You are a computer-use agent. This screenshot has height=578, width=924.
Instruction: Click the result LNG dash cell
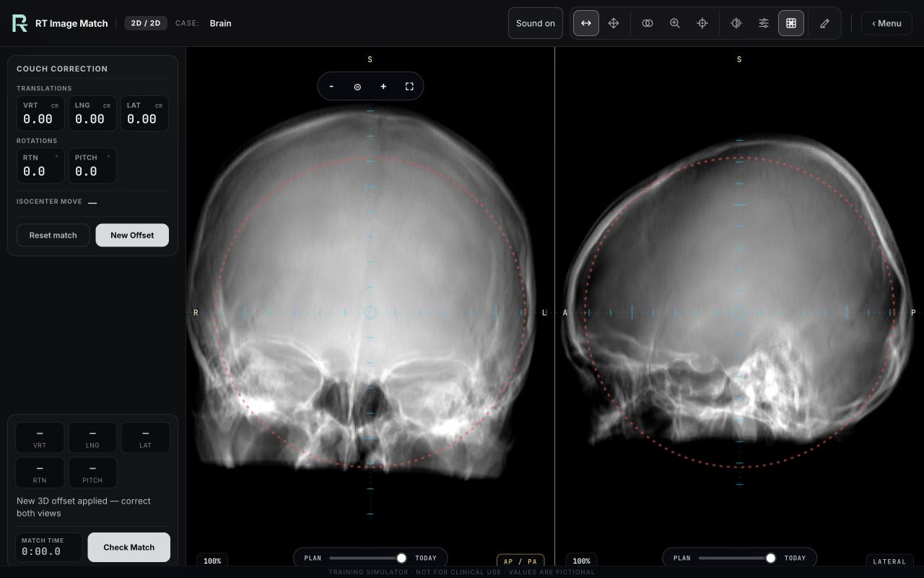coord(92,438)
